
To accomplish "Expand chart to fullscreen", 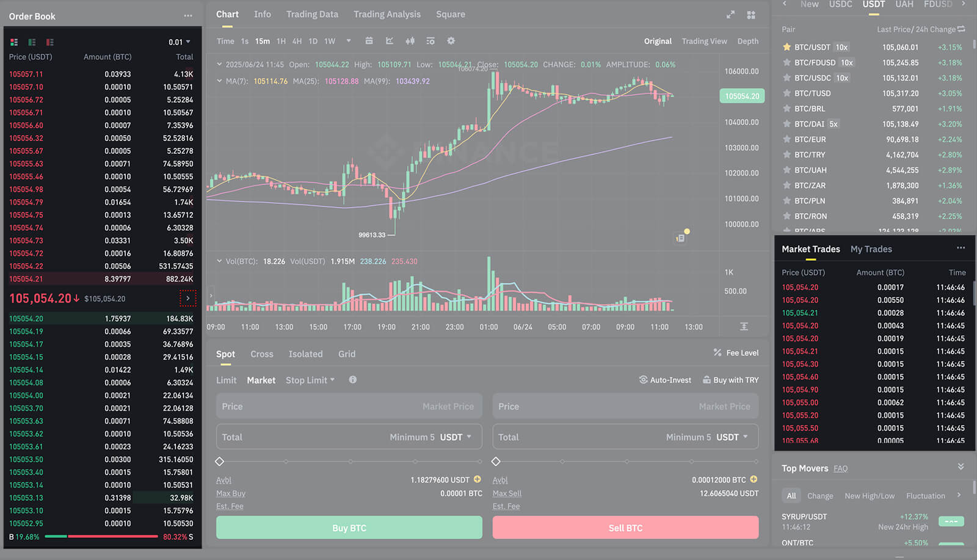I will (730, 15).
